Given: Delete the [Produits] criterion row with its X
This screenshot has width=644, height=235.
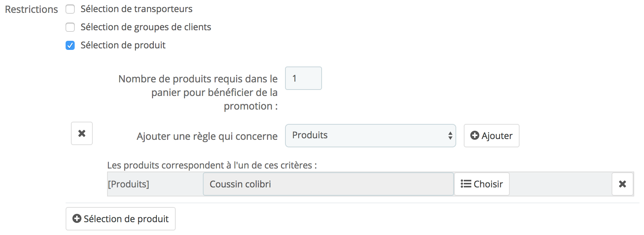Looking at the screenshot, I should click(622, 184).
